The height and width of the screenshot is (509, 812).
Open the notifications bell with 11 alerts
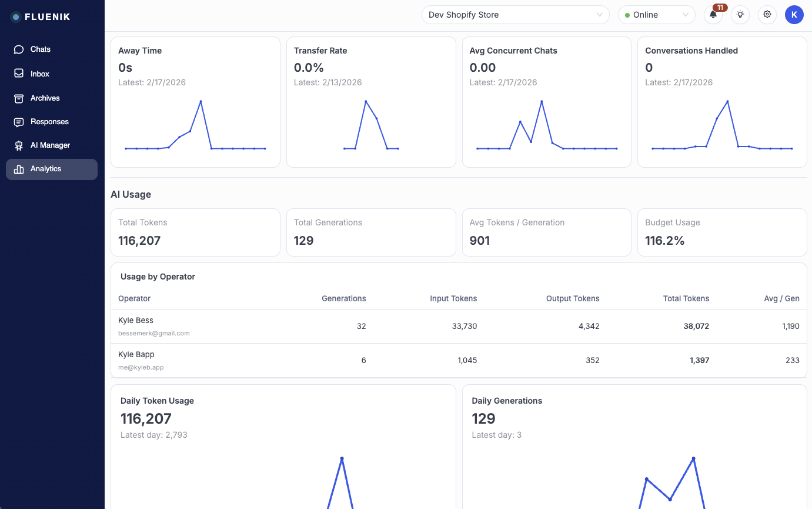point(713,15)
